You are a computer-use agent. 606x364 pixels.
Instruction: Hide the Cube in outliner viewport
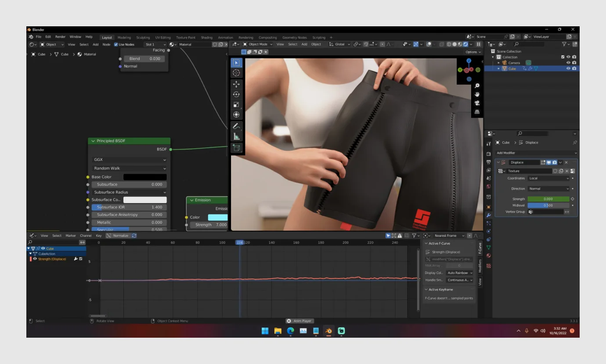pyautogui.click(x=568, y=68)
